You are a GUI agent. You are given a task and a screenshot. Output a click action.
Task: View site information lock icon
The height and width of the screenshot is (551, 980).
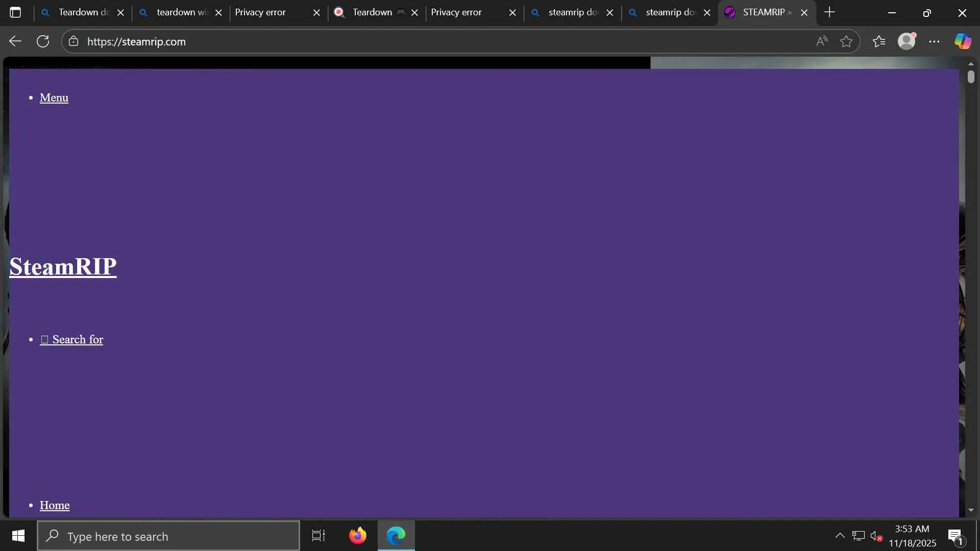[73, 41]
